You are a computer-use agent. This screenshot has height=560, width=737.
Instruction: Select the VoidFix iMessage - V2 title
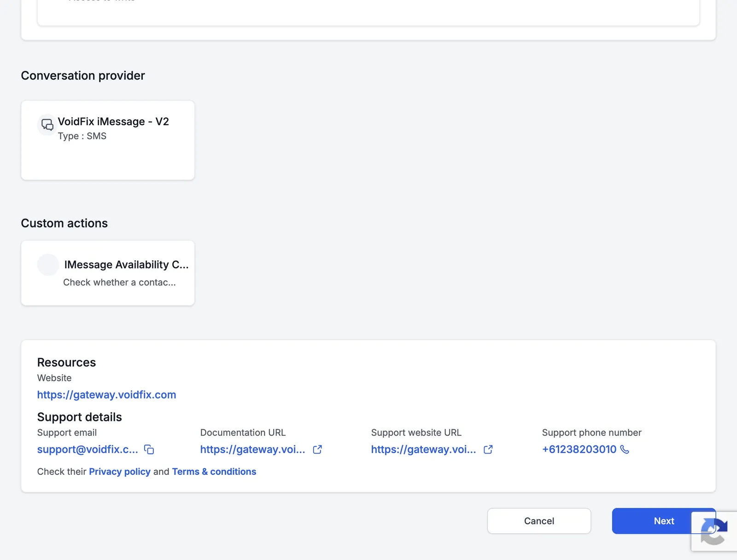tap(113, 122)
